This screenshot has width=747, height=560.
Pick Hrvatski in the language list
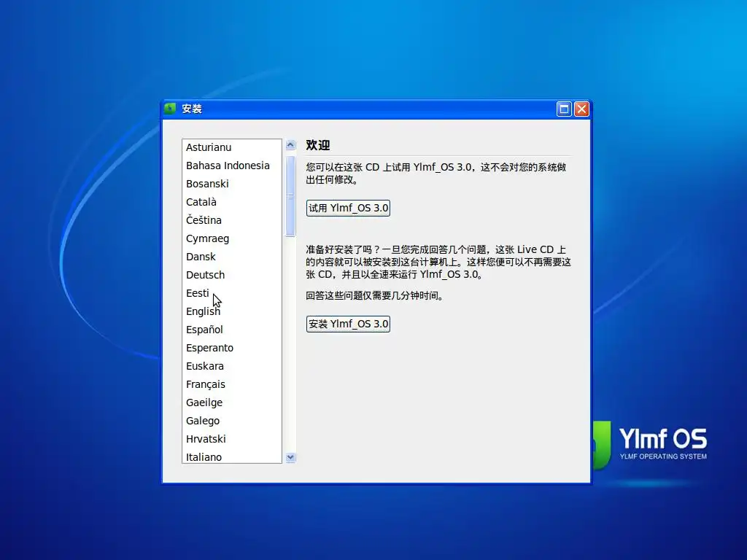(231, 439)
